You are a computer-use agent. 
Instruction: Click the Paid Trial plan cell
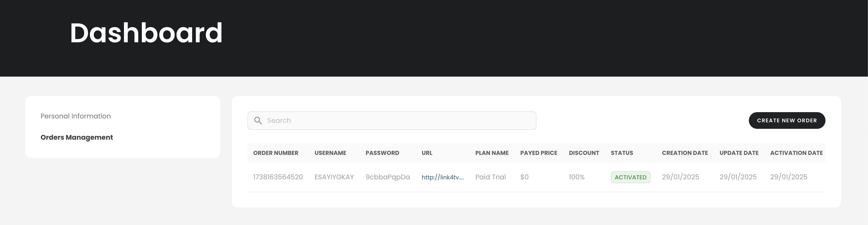[x=490, y=177]
